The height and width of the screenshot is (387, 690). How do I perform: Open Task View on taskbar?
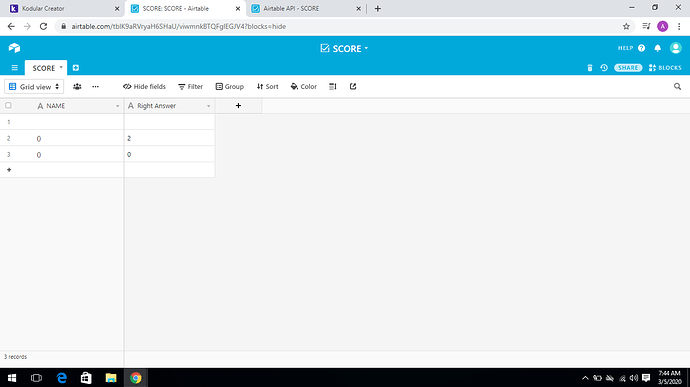37,378
